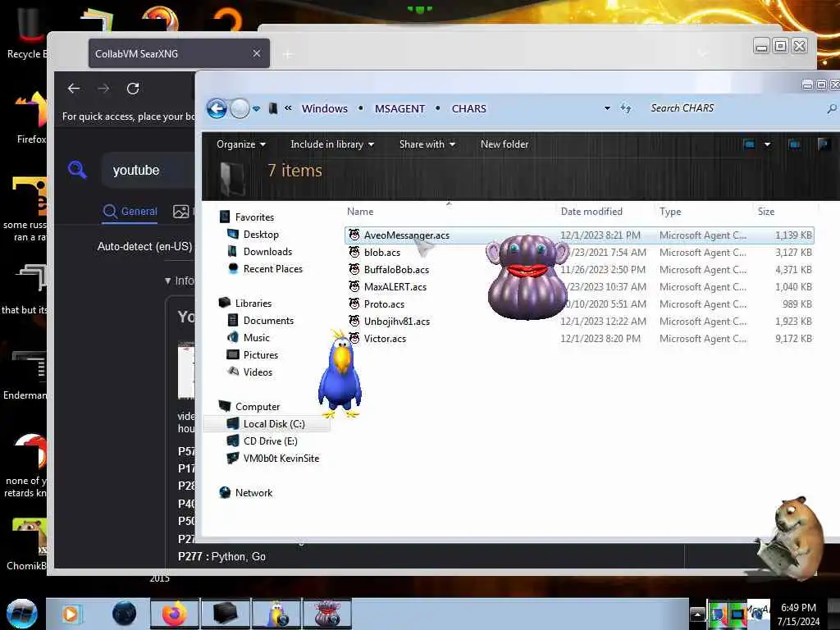
Task: Open the Documents library
Action: (x=268, y=321)
